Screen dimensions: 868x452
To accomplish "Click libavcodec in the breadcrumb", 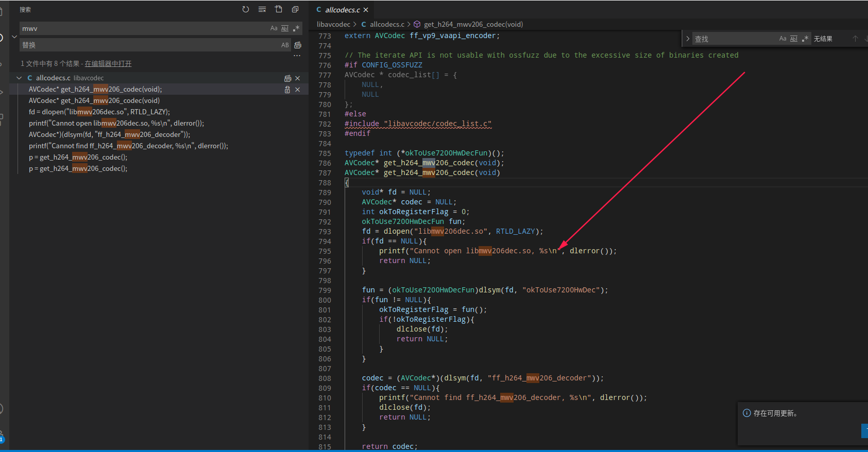I will 333,24.
